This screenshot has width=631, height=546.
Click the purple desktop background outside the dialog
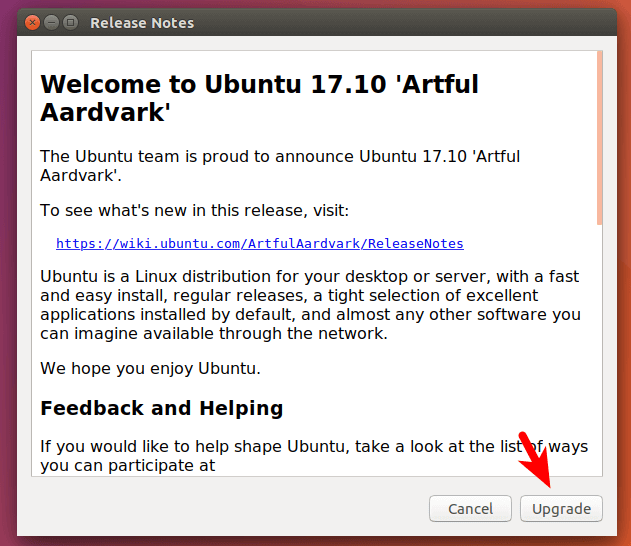[8, 300]
